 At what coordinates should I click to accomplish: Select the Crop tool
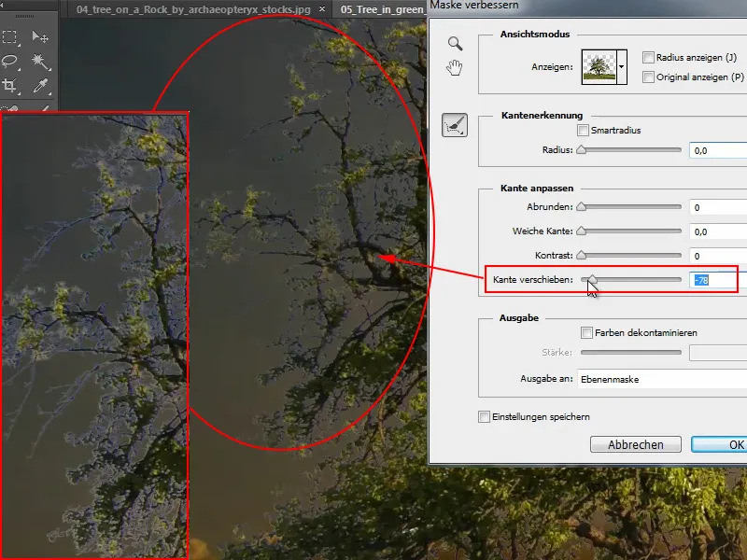9,85
